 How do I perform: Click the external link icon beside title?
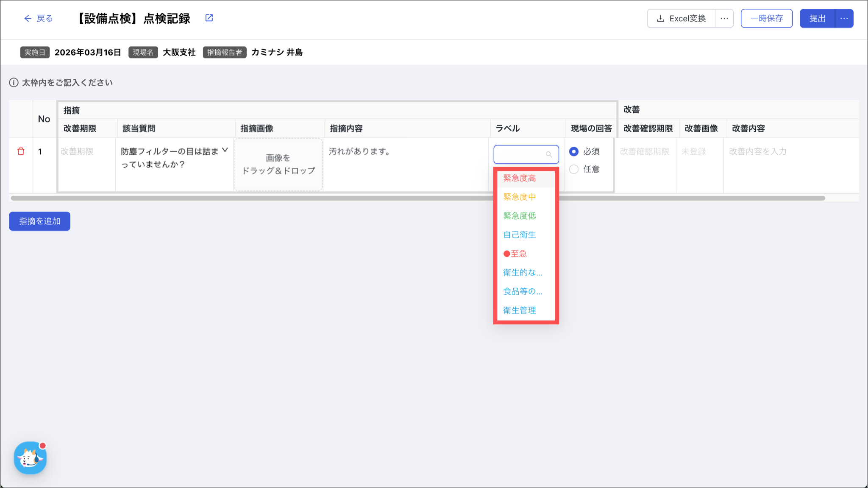[x=209, y=18]
